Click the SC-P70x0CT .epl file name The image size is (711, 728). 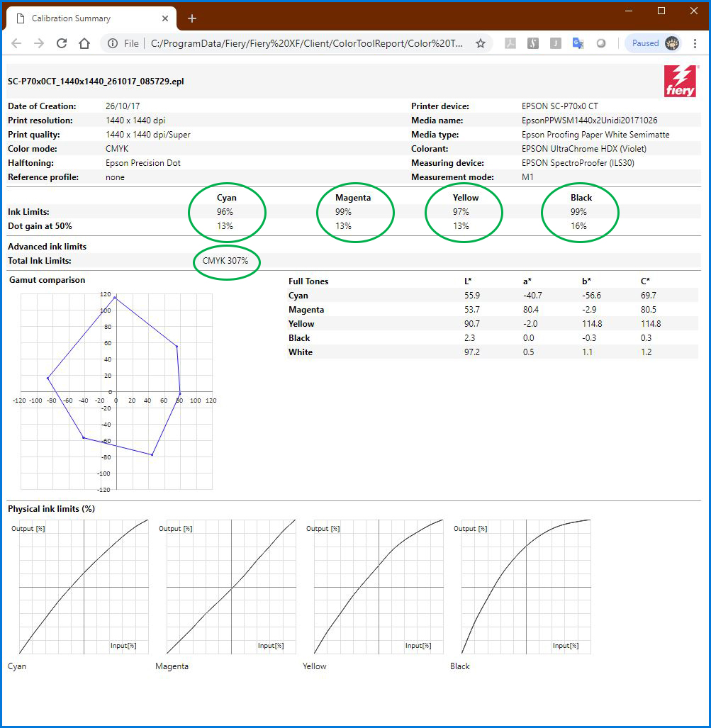coord(96,82)
